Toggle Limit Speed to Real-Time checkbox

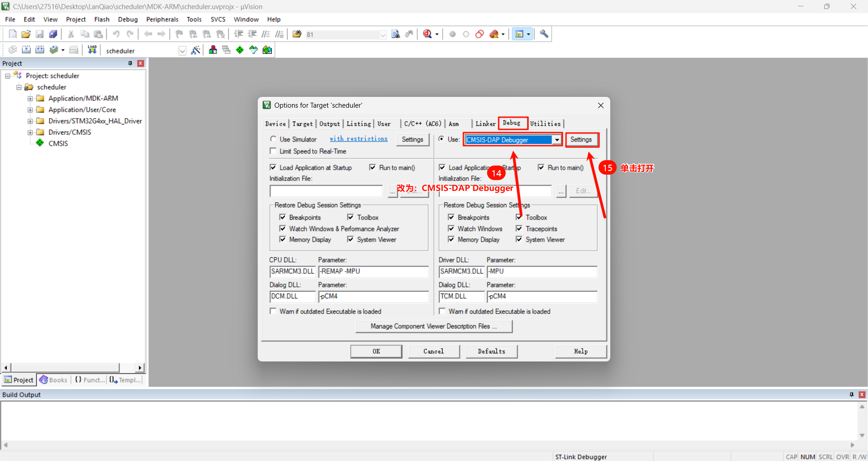point(273,151)
